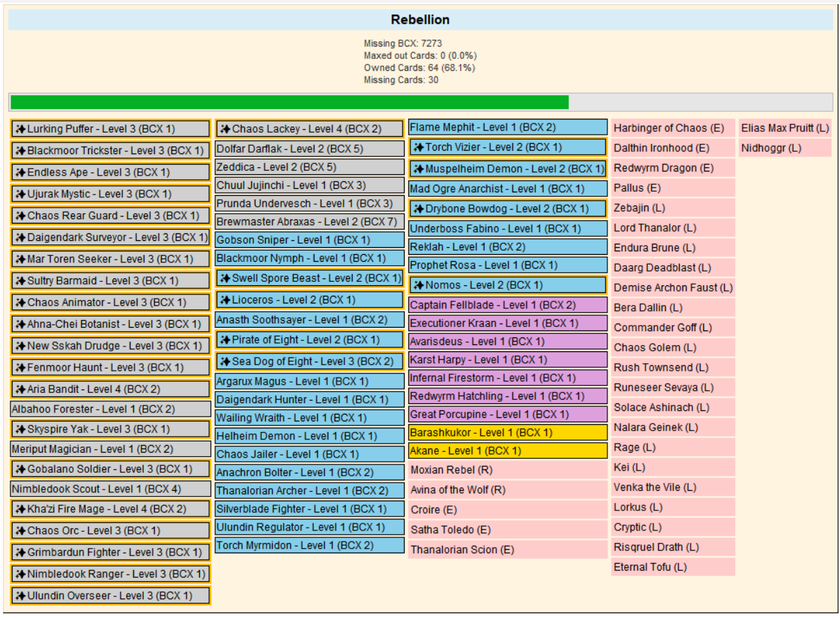The image size is (840, 620).
Task: Click the icon next to Aria Bandit
Action: click(20, 389)
